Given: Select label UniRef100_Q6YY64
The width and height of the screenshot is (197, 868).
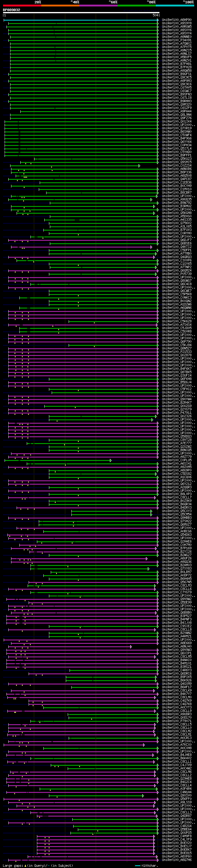Looking at the screenshot, I should (177, 142).
